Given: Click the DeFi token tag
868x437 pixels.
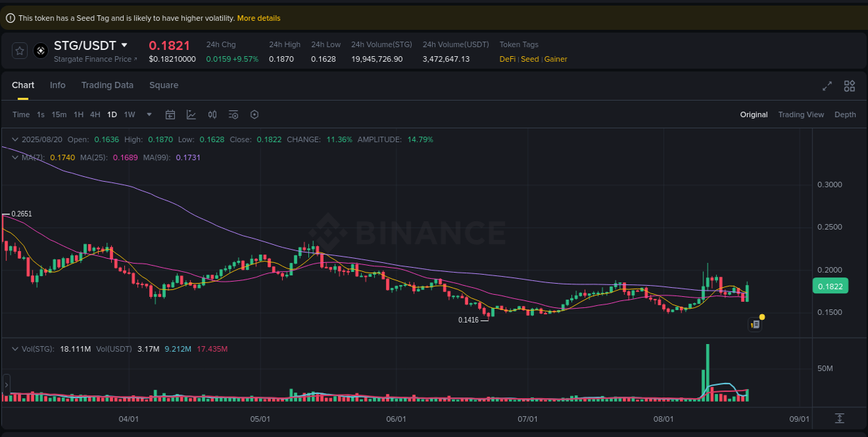Looking at the screenshot, I should 507,59.
